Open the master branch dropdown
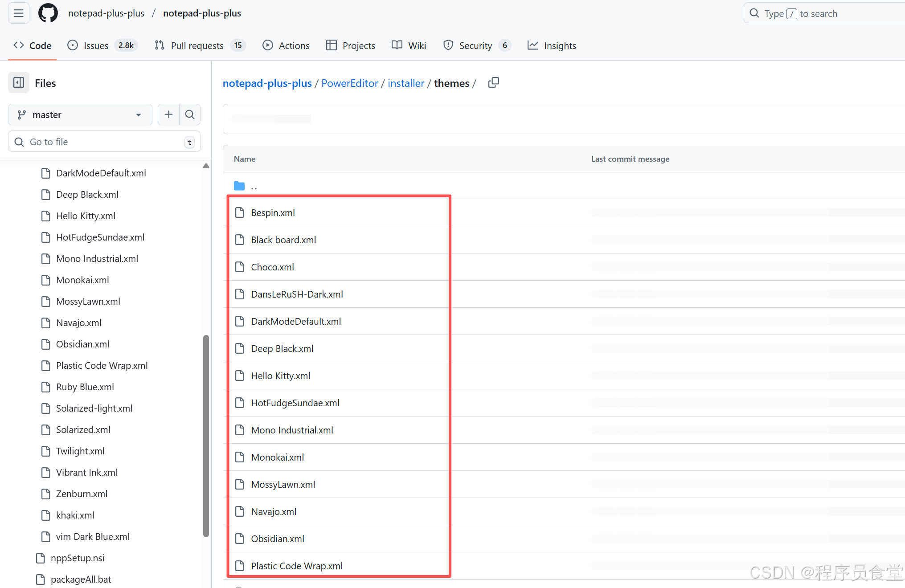Viewport: 905px width, 588px height. click(80, 114)
